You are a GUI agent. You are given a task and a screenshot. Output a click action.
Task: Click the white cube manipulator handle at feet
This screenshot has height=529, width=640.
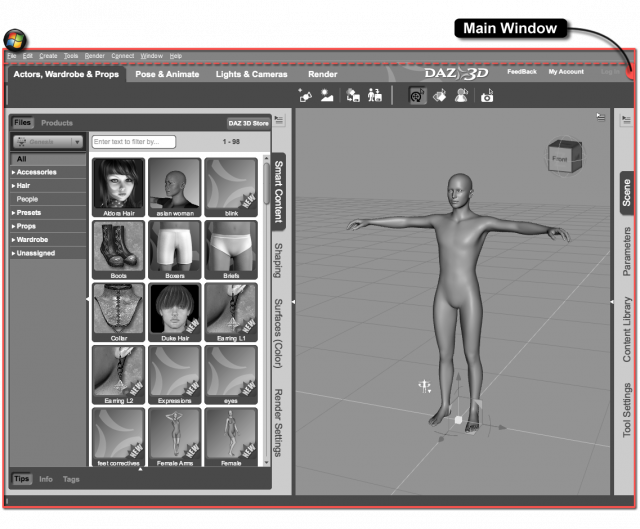[x=458, y=420]
